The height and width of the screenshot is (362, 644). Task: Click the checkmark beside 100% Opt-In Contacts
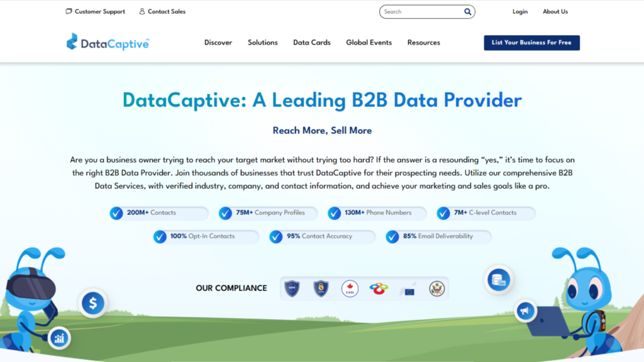(x=160, y=236)
